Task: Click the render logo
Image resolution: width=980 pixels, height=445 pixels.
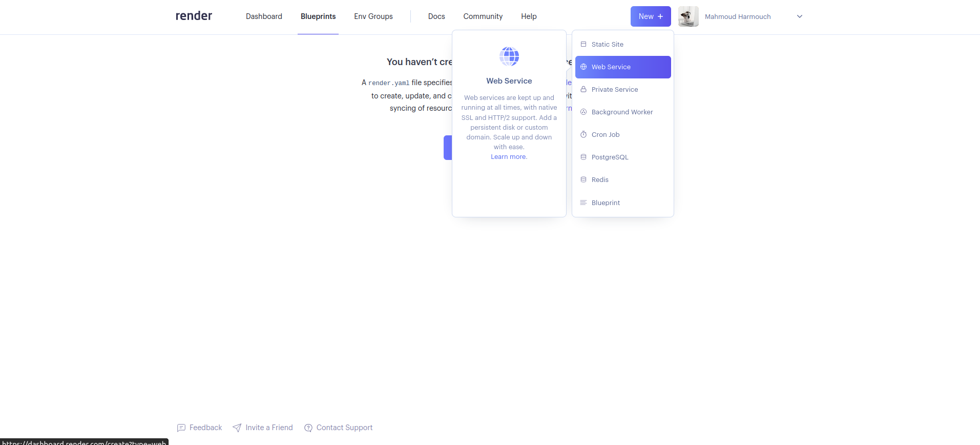Action: point(194,16)
